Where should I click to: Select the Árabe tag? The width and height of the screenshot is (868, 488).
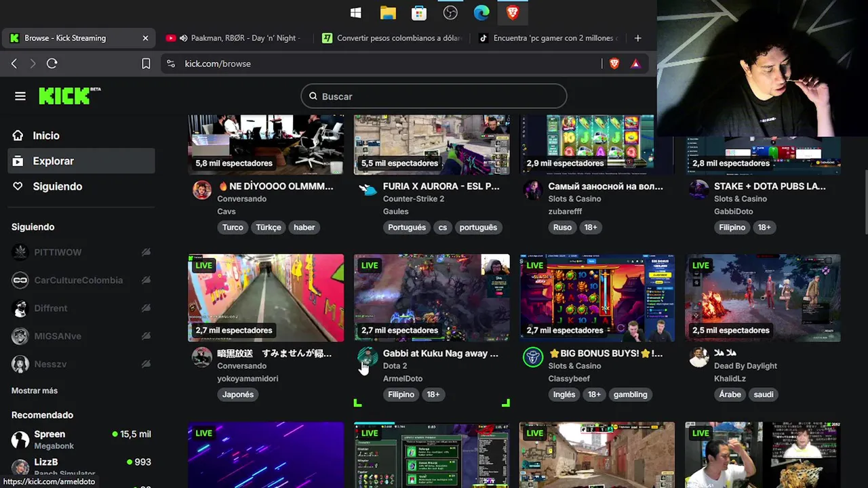[x=730, y=394]
